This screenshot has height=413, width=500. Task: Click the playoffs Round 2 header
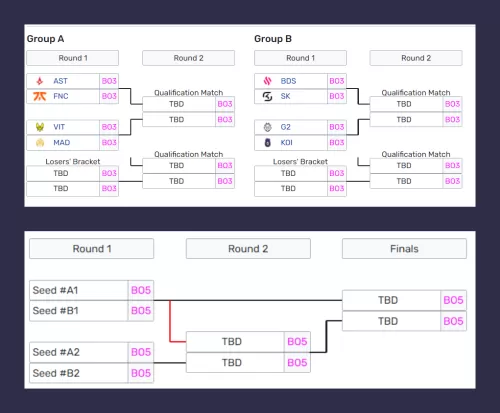click(248, 249)
